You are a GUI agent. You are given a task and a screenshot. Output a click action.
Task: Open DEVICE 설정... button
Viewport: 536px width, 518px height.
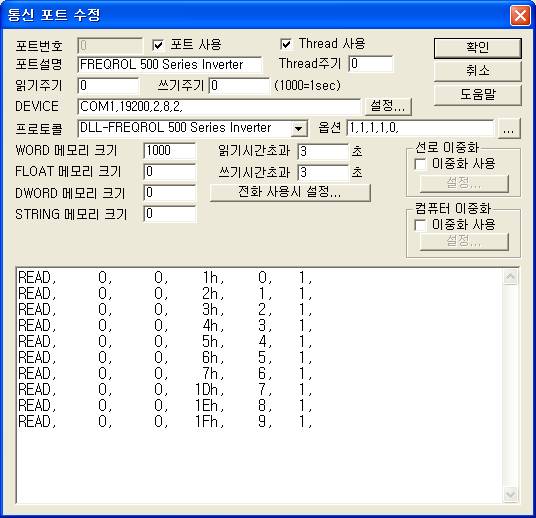[x=388, y=106]
